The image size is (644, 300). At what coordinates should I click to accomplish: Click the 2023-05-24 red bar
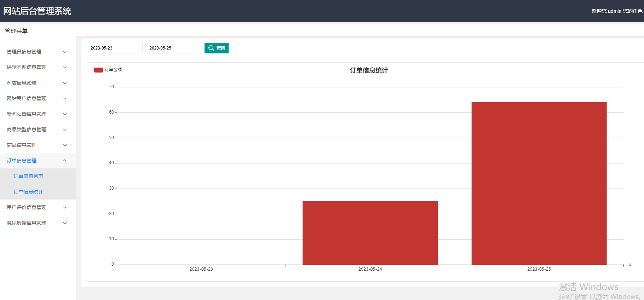[x=370, y=233]
